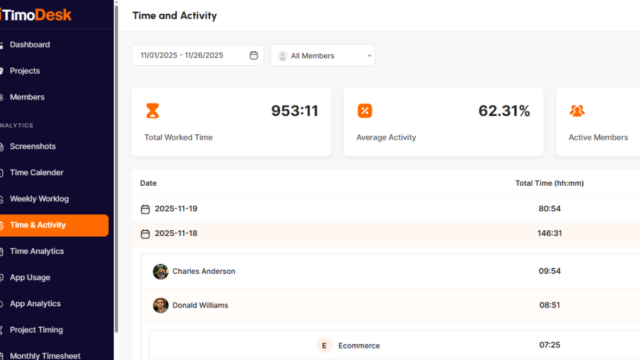Screen dimensions: 640x360
Task: Click the 62.31% average activity value
Action: 504,111
